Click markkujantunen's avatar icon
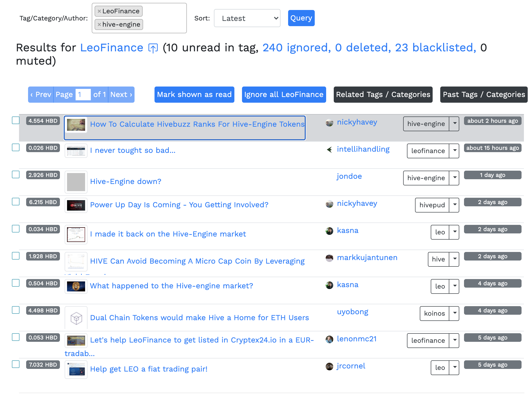The width and height of the screenshot is (532, 396). pos(329,258)
